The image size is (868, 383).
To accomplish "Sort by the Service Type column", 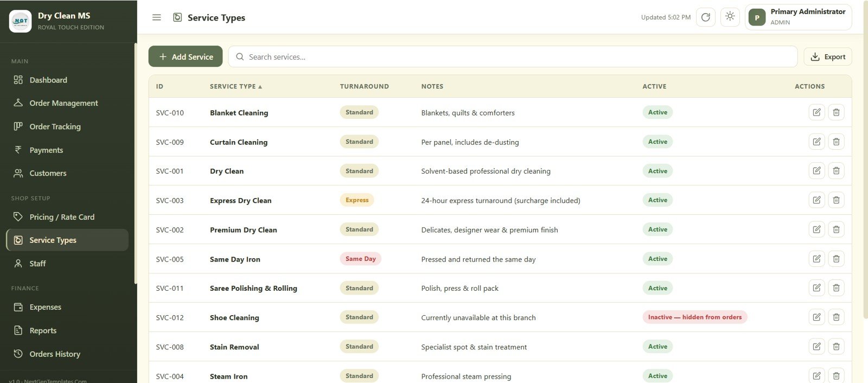I will [236, 86].
